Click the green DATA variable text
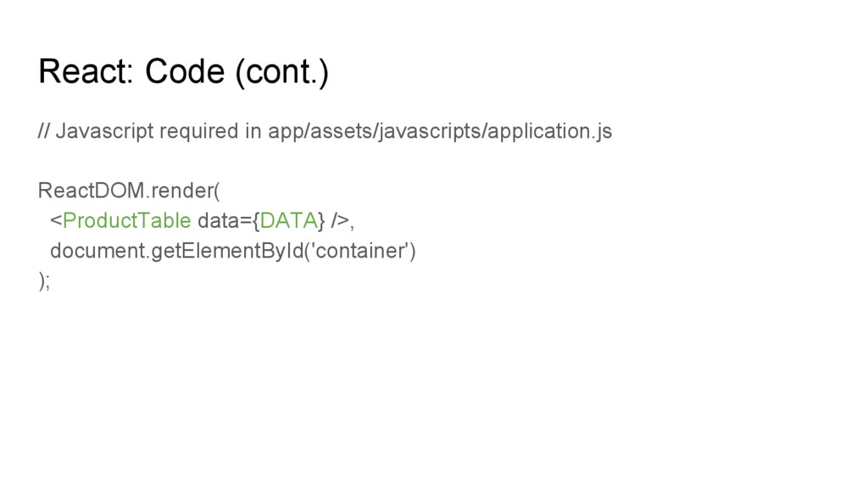Screen dimensions: 868x488 pos(288,220)
